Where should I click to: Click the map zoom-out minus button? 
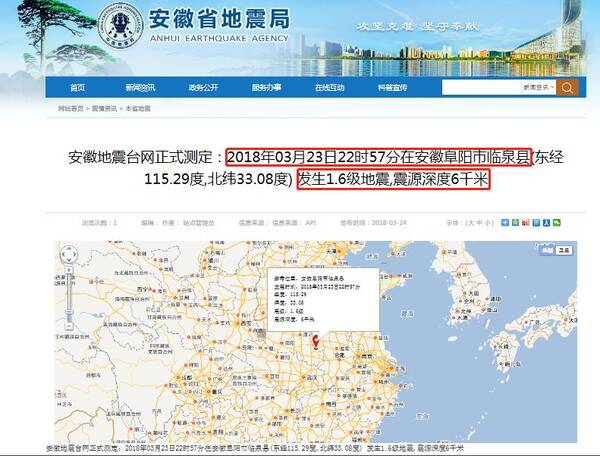tap(69, 326)
